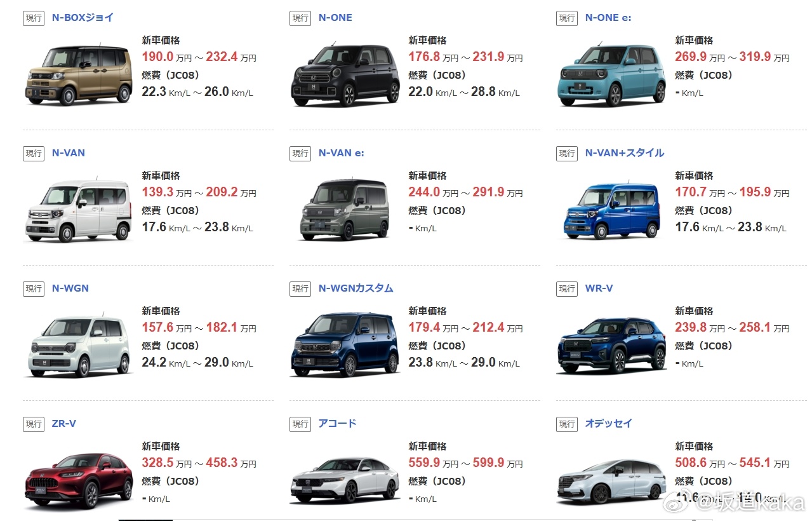
Task: Open the N-ONE model link
Action: [335, 18]
